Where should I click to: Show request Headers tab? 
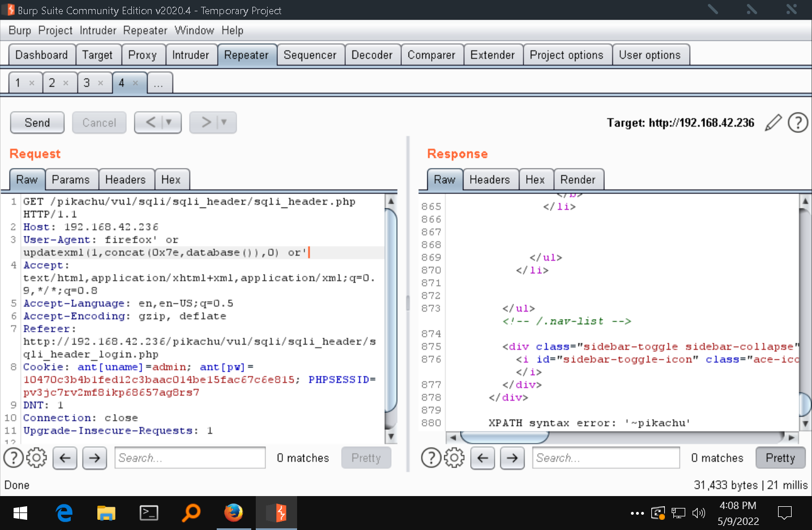pos(125,180)
